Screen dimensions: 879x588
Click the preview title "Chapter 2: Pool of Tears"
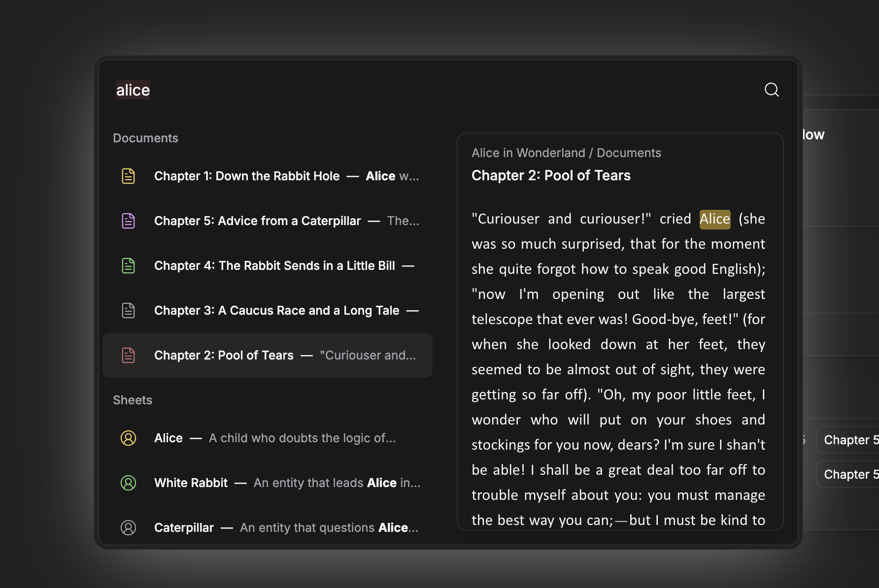tap(551, 175)
